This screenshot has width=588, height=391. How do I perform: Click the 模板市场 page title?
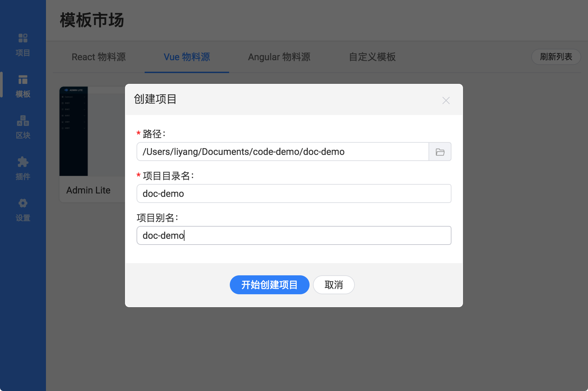click(x=92, y=20)
